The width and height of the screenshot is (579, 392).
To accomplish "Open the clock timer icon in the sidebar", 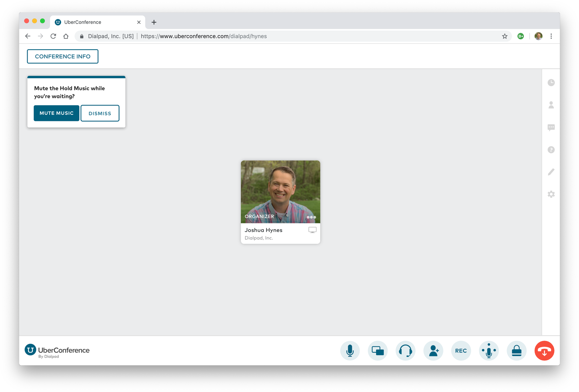I will [x=551, y=83].
